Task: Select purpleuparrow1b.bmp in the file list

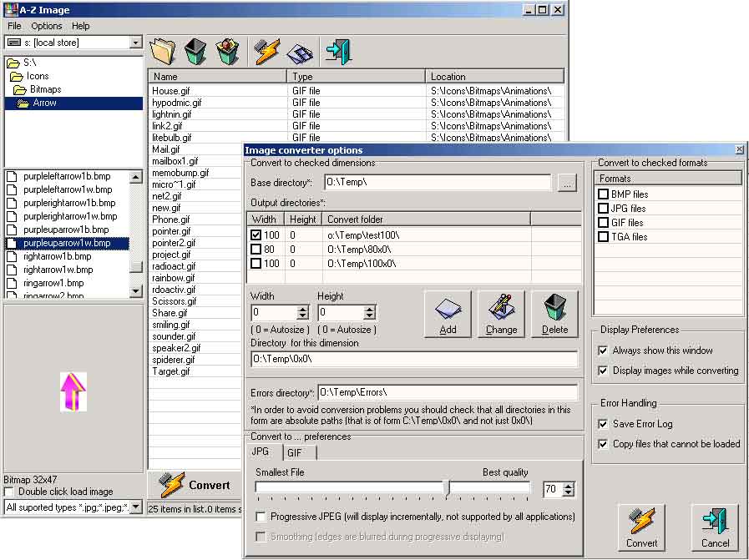Action: point(66,230)
